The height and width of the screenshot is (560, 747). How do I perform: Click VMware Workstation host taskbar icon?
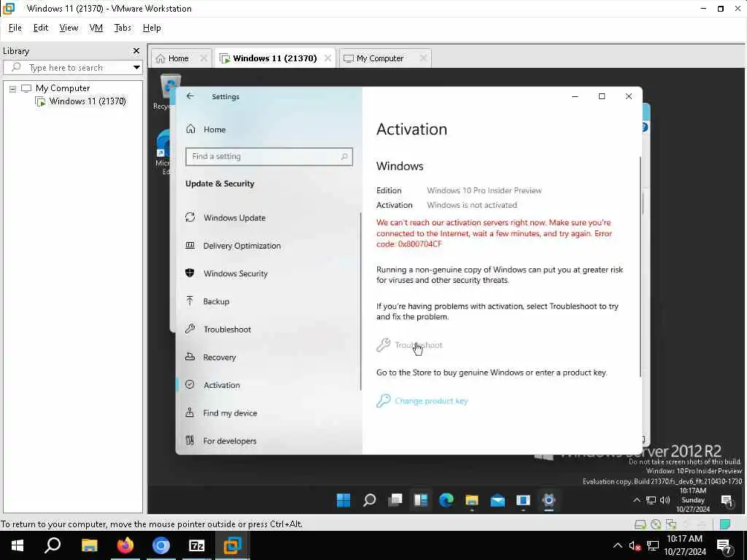coord(233,545)
